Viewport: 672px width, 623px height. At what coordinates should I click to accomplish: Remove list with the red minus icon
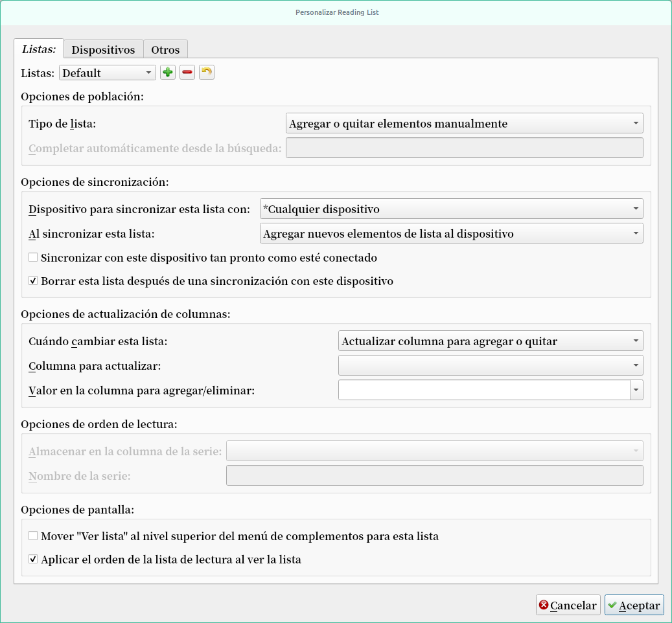[x=187, y=73]
